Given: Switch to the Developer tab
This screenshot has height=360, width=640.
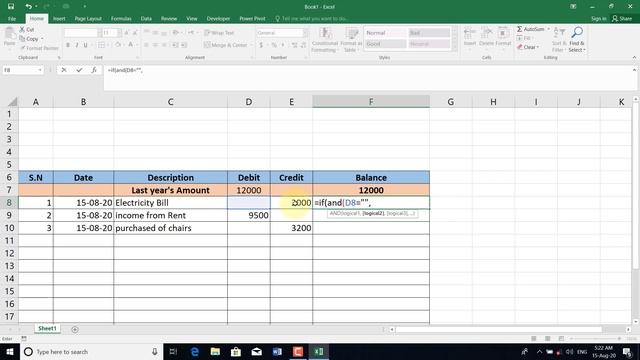Looking at the screenshot, I should pyautogui.click(x=218, y=18).
